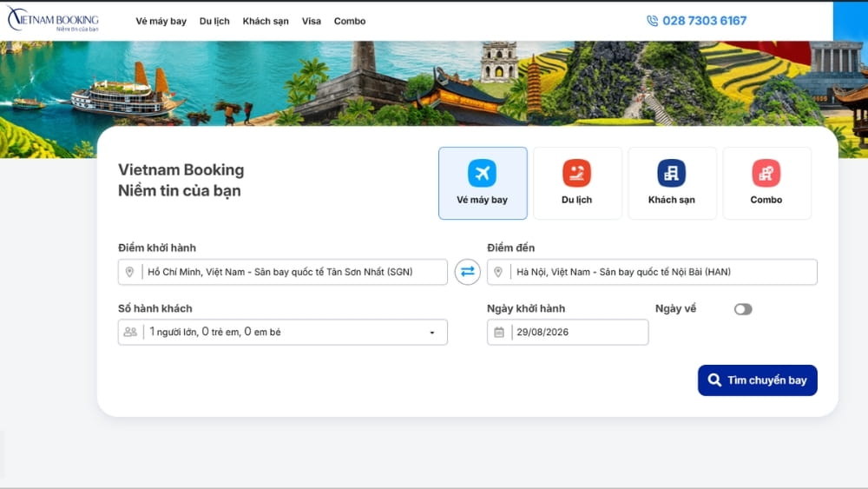This screenshot has height=489, width=868.
Task: Edit the Điểm khởi hành departure field
Action: [x=283, y=272]
